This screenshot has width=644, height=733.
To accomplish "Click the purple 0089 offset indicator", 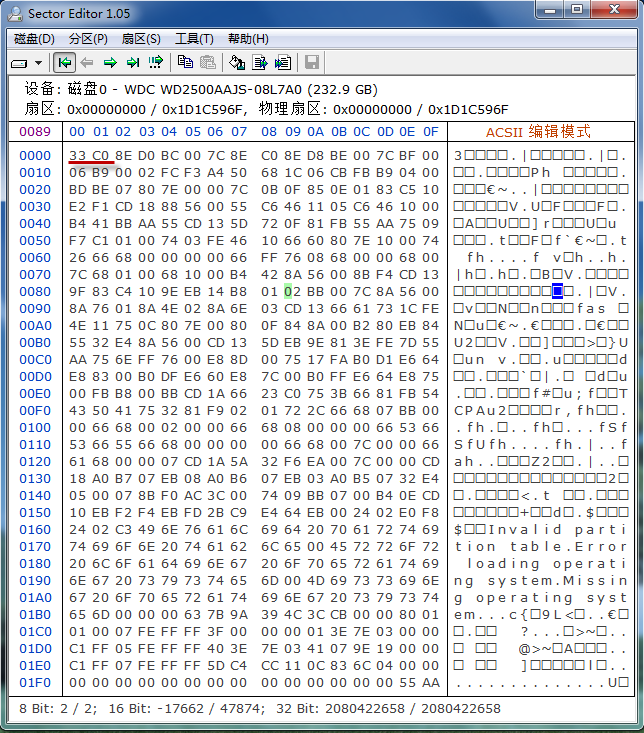I will pyautogui.click(x=35, y=132).
